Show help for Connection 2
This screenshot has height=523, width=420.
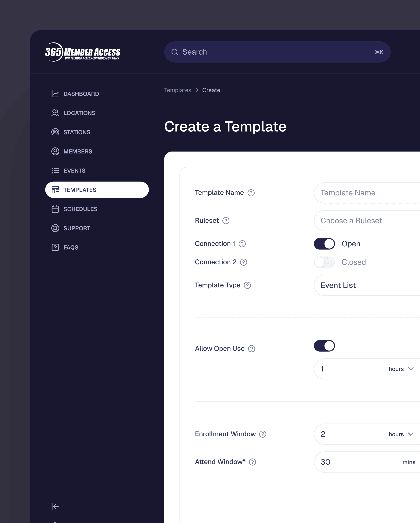[x=243, y=262]
